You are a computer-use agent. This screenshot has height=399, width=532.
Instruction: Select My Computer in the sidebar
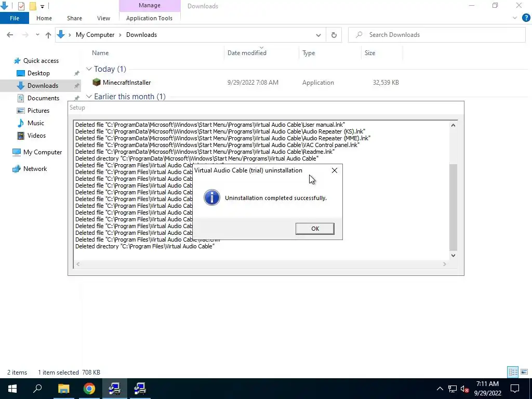[43, 152]
